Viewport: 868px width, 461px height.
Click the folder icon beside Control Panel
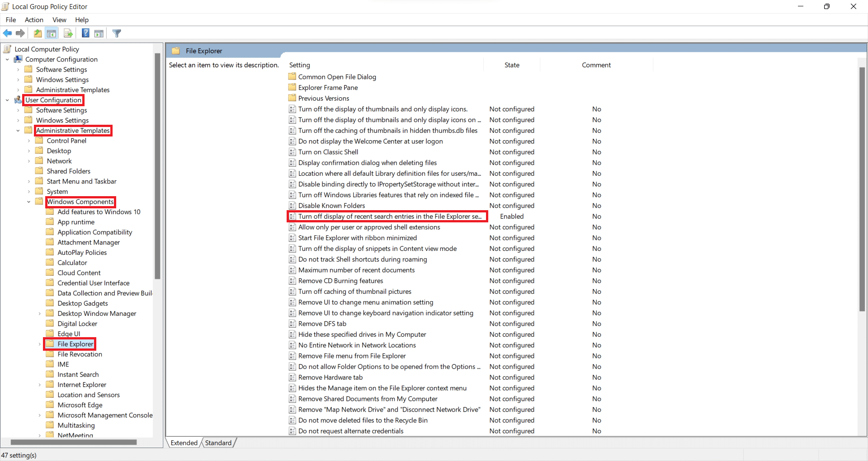[x=39, y=141]
